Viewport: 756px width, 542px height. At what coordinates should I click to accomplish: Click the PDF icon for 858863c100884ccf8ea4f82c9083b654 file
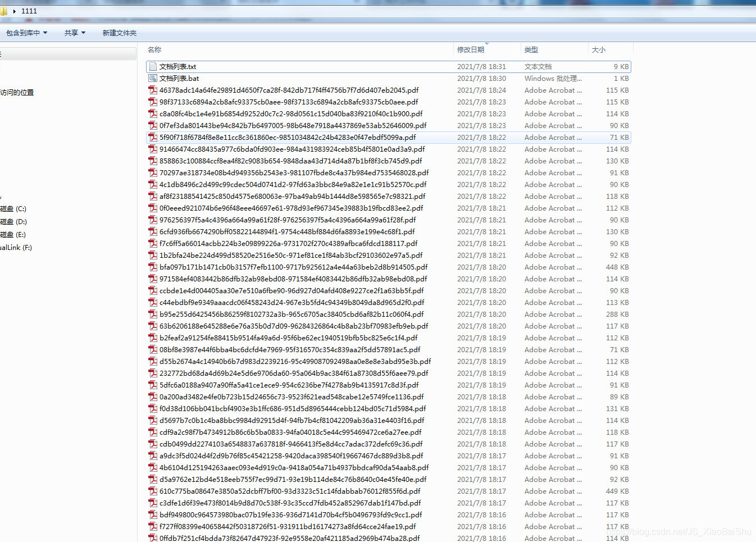(x=153, y=161)
